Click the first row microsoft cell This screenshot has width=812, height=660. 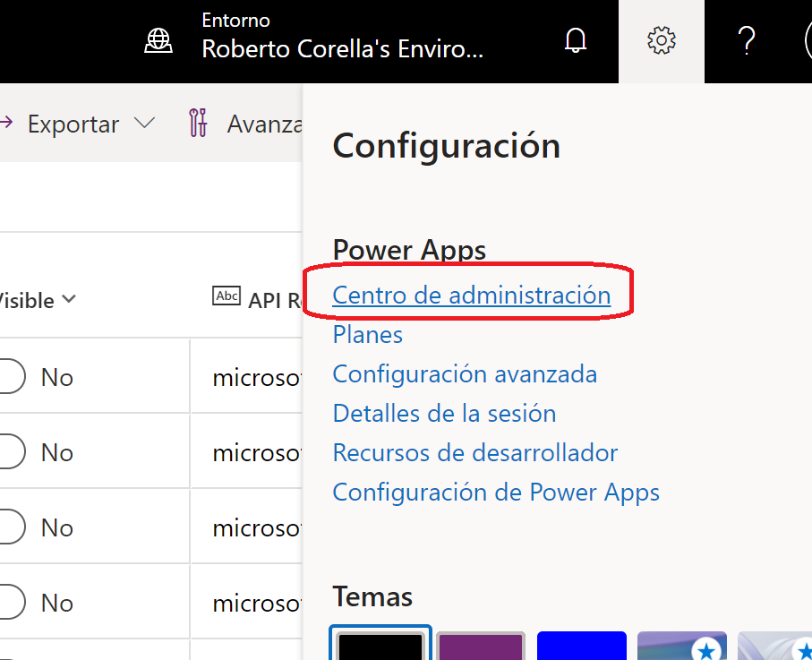tap(246, 377)
